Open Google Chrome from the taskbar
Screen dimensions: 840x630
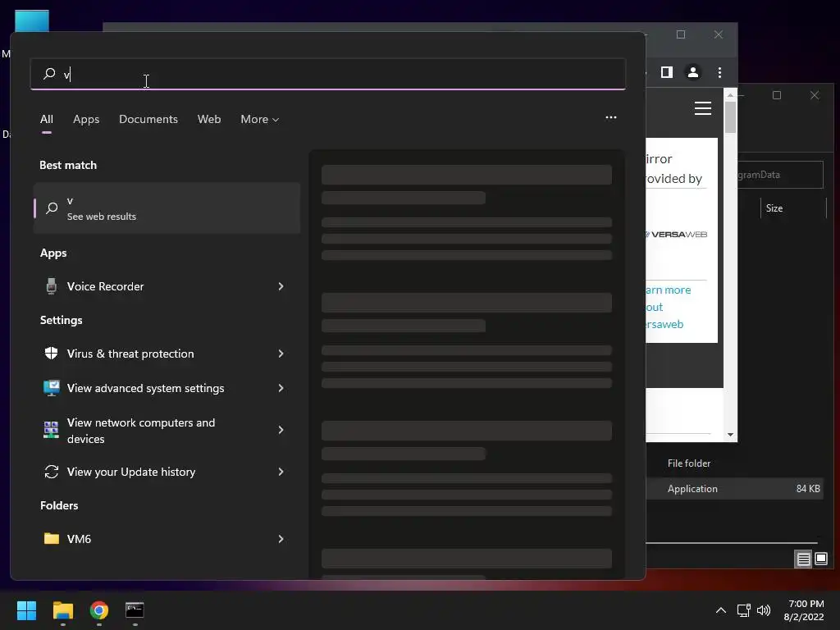(x=99, y=610)
